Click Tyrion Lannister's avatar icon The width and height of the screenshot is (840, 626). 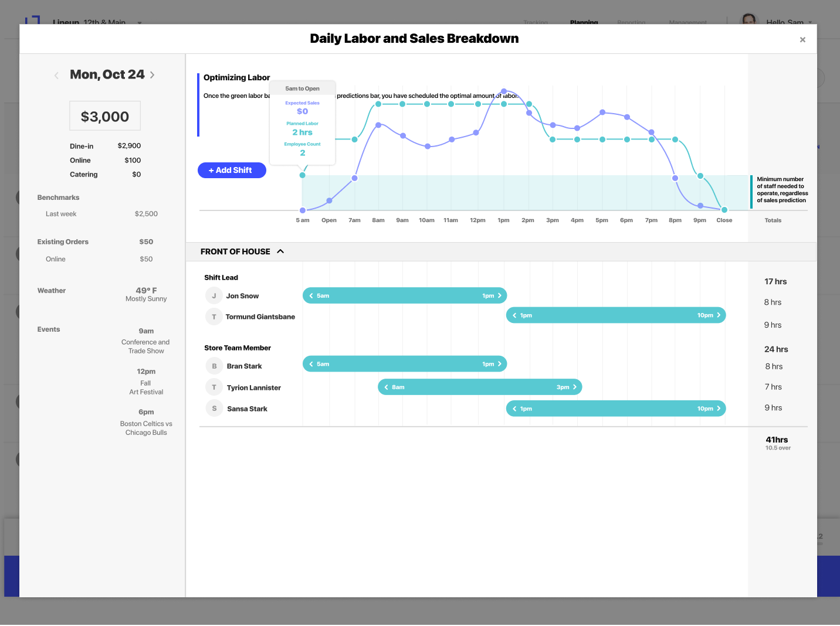[x=214, y=387]
